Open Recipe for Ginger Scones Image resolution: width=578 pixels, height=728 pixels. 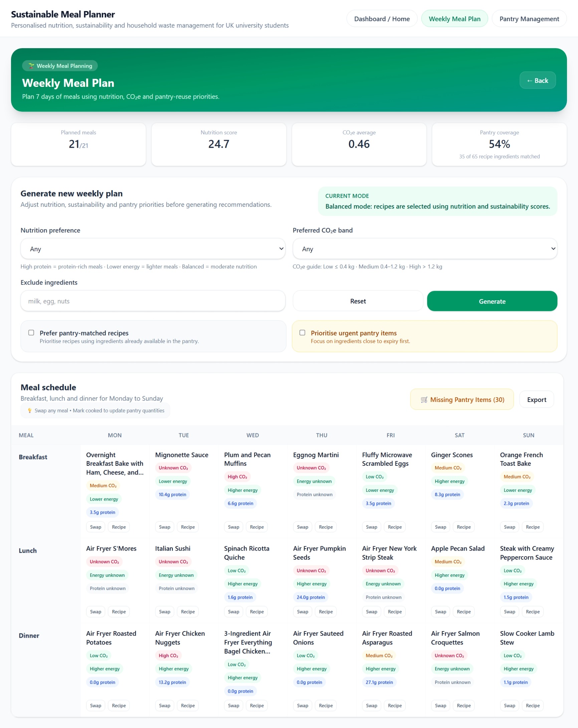[463, 527]
